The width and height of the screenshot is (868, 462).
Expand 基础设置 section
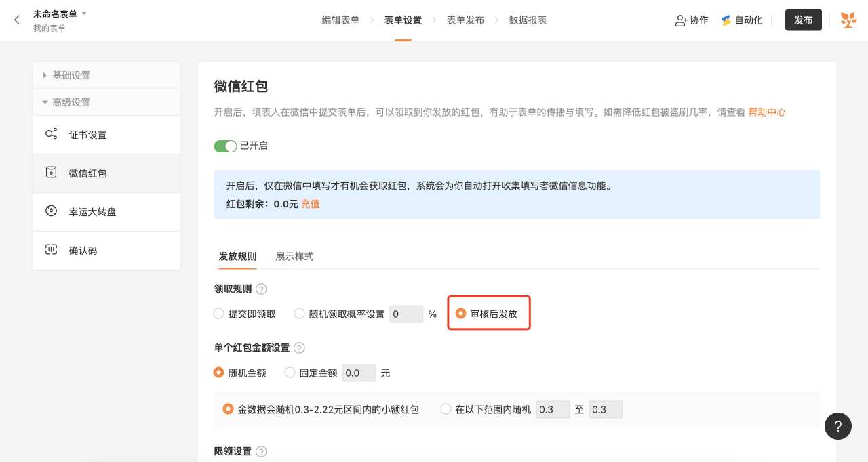106,75
